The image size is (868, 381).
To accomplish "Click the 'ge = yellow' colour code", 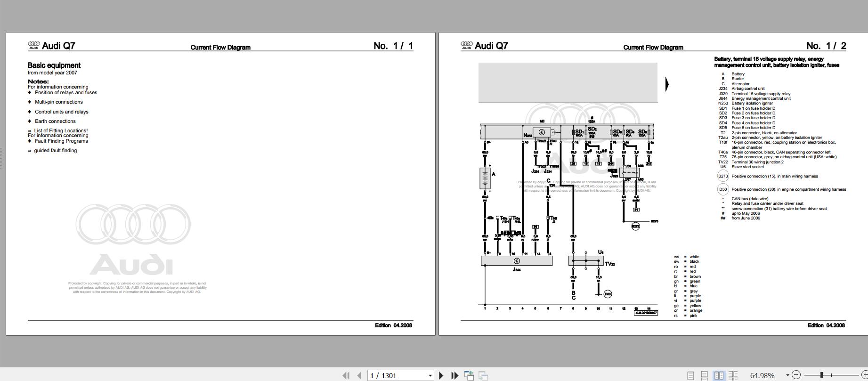I will (688, 306).
